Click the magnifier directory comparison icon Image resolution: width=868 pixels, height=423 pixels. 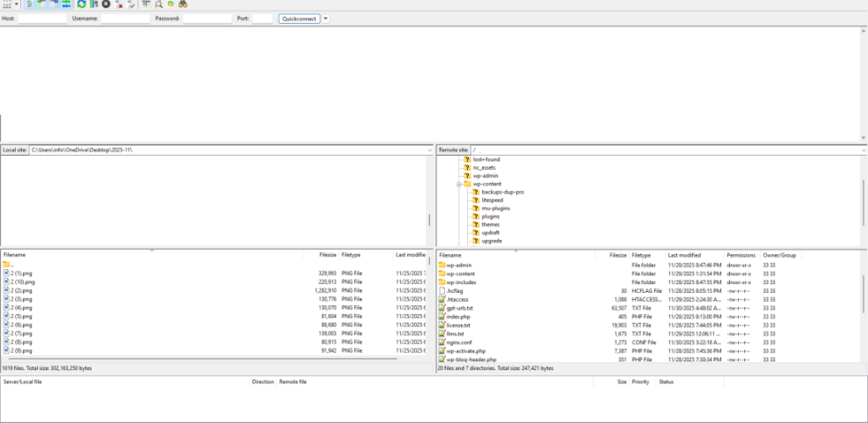click(x=158, y=4)
